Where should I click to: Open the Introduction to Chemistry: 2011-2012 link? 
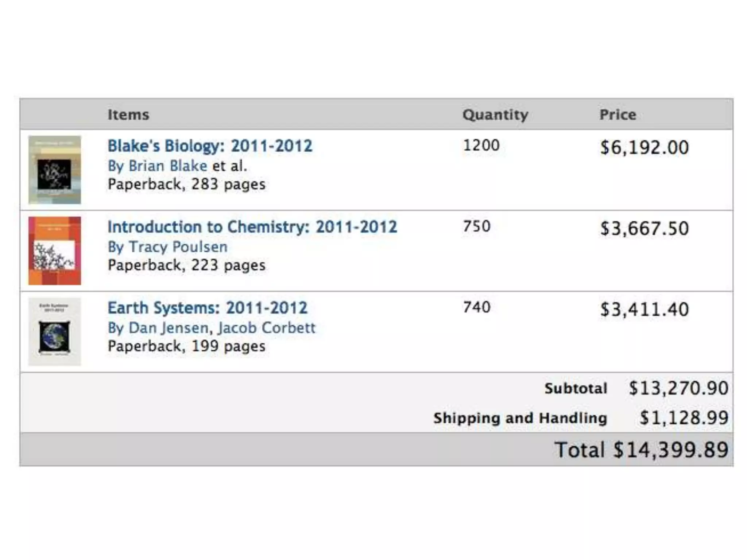252,227
